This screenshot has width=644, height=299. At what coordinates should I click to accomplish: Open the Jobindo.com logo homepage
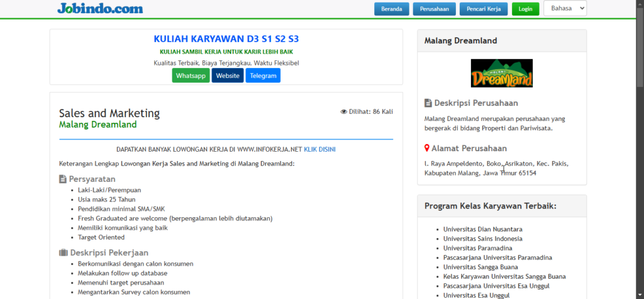click(100, 8)
